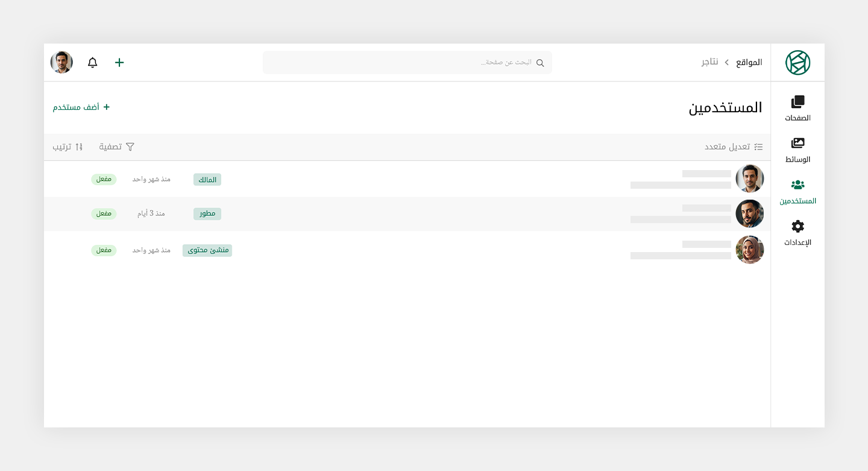Click the notifications bell icon
This screenshot has height=471, width=868.
tap(92, 63)
